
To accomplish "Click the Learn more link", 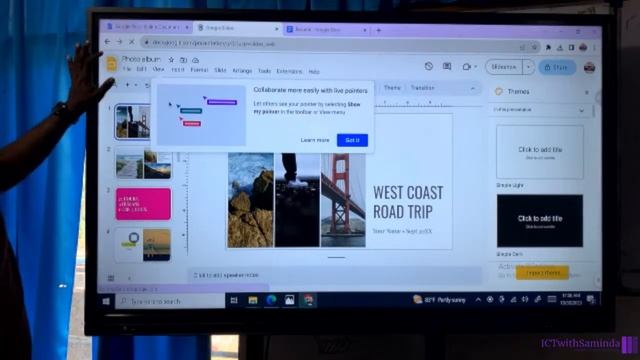I will pos(315,140).
